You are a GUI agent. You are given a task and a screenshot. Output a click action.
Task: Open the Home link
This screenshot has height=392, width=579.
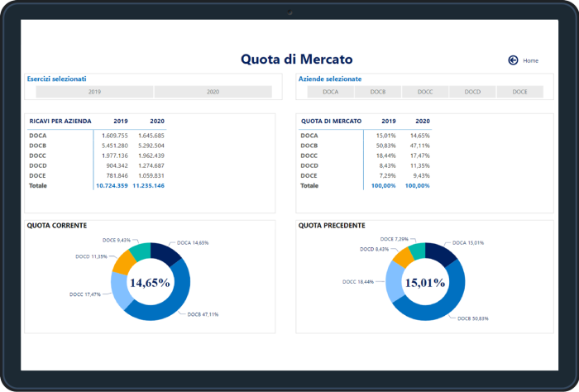point(530,60)
